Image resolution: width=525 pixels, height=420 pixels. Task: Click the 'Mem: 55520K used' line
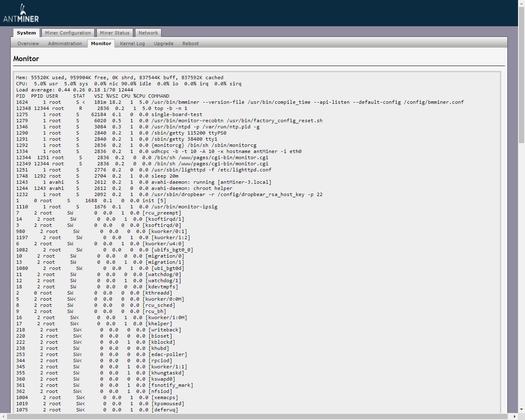point(120,78)
